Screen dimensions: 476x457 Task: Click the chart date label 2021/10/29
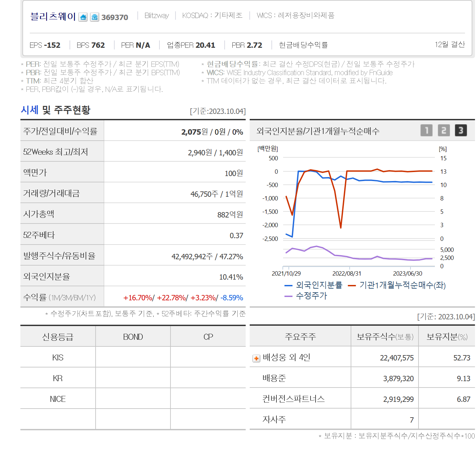(x=286, y=274)
